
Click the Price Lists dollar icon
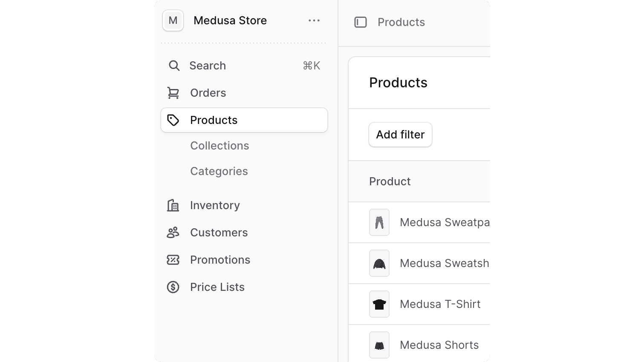tap(173, 287)
